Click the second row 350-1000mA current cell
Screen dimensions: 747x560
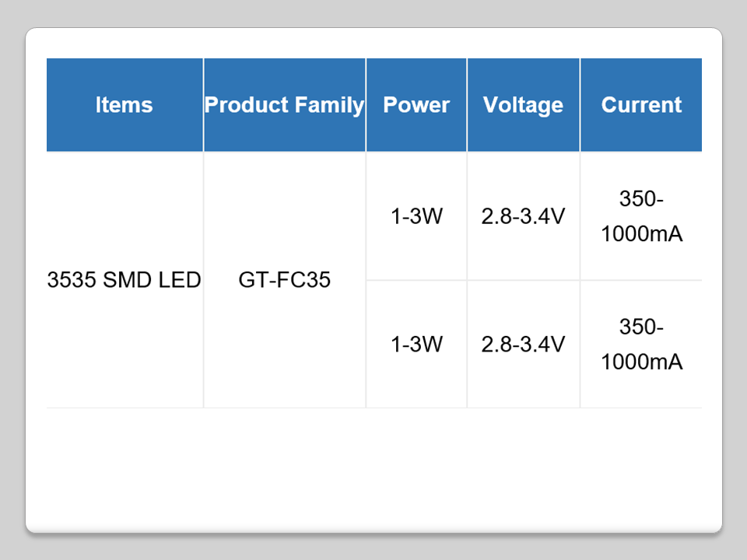pyautogui.click(x=641, y=344)
